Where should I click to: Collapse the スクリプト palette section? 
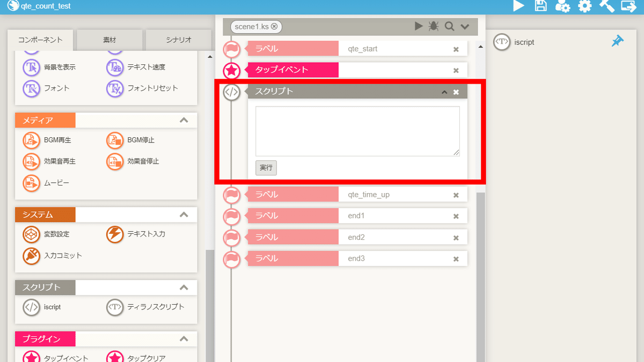[184, 287]
